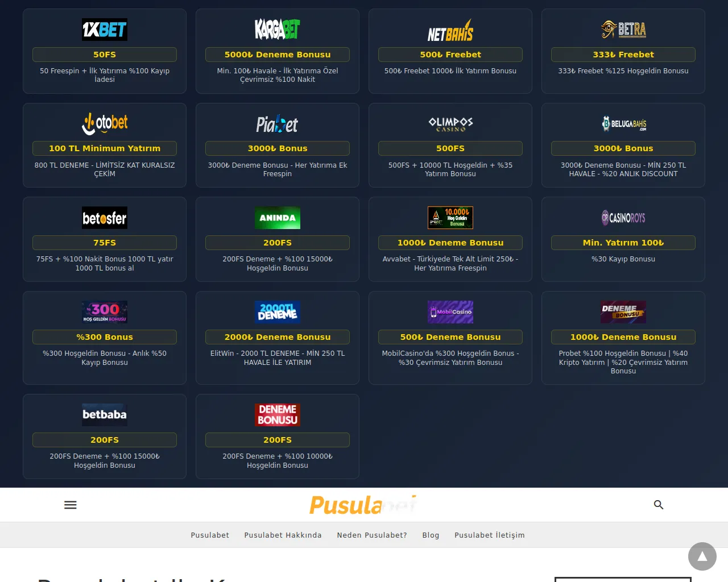
Task: Click the 5000₺ Deneme Bonusu button
Action: point(278,55)
